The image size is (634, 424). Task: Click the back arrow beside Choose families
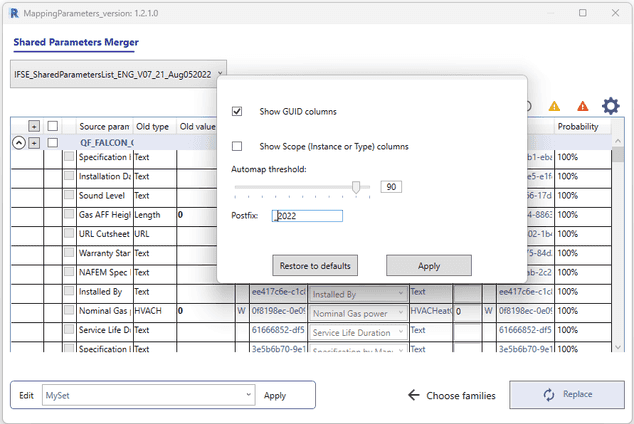point(414,395)
